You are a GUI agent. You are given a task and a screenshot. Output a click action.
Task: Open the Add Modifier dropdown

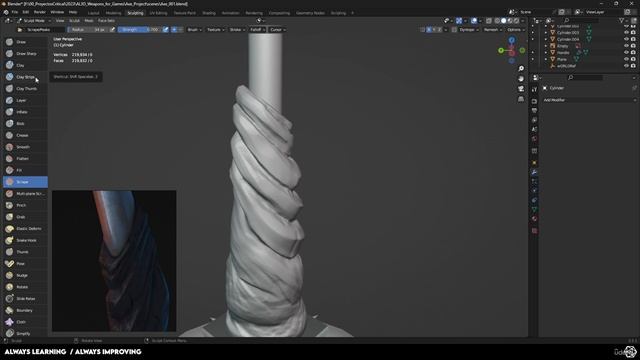[x=589, y=100]
